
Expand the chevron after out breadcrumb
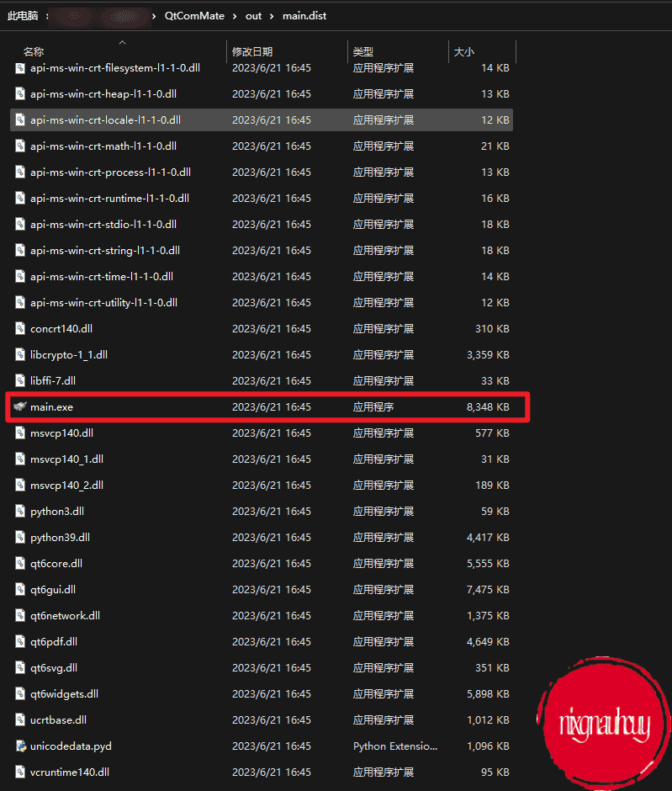click(x=272, y=16)
